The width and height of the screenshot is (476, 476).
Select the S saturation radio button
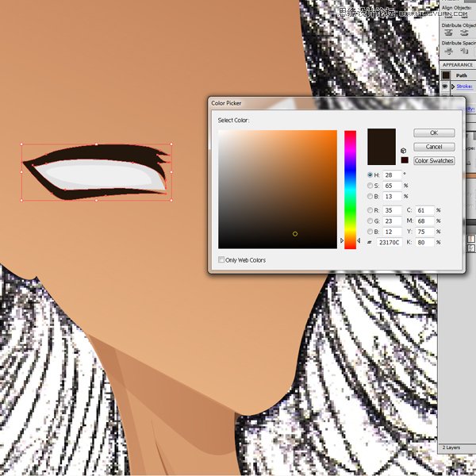(x=370, y=185)
